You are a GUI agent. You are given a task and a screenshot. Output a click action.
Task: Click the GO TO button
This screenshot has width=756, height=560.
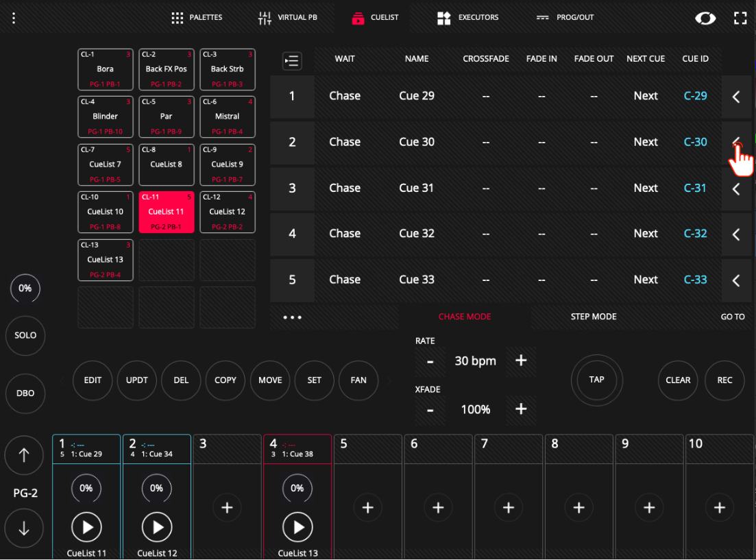[x=733, y=317]
